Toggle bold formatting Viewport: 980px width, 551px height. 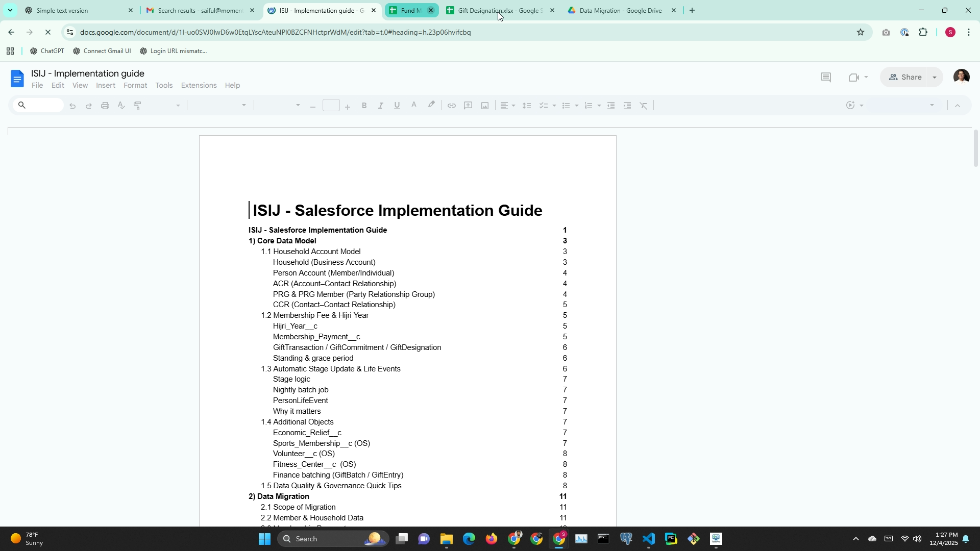click(364, 106)
